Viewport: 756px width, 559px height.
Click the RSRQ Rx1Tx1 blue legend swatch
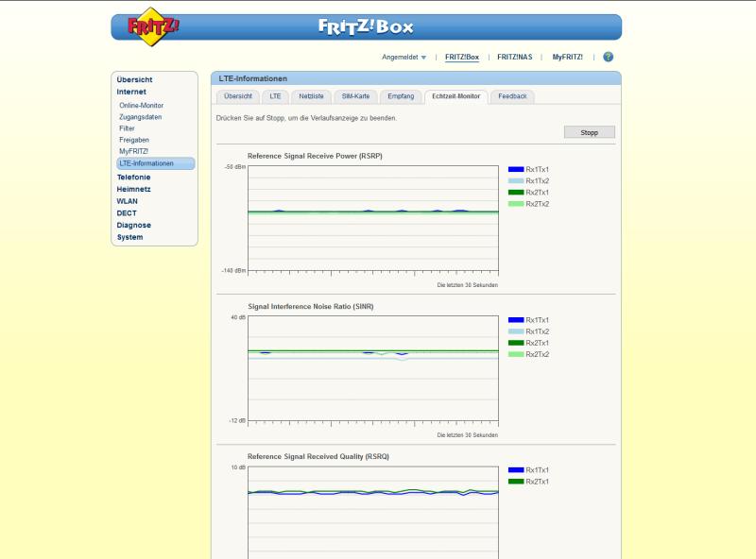516,470
